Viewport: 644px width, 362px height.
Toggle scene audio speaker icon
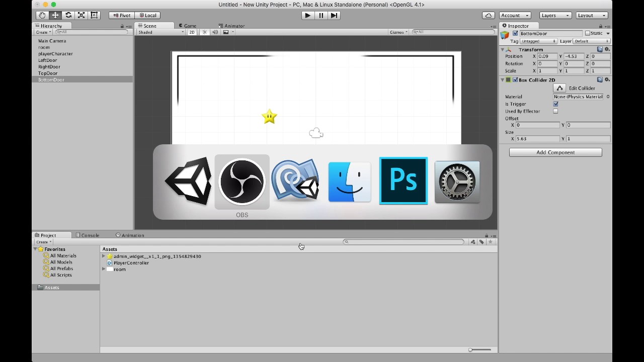215,32
